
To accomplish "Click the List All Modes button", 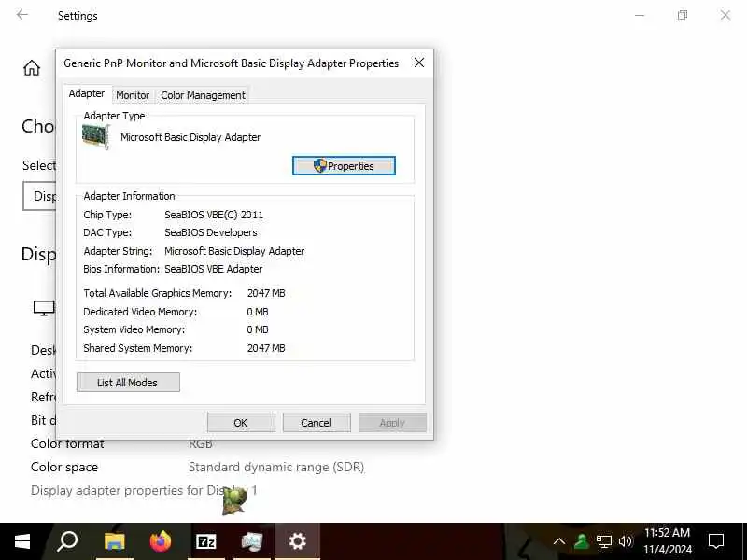I will click(128, 383).
